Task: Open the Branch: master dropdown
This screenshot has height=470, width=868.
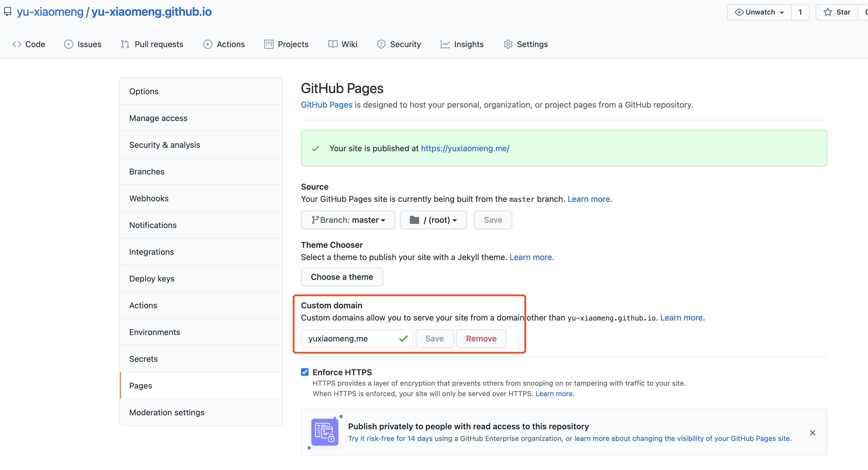Action: pyautogui.click(x=348, y=220)
